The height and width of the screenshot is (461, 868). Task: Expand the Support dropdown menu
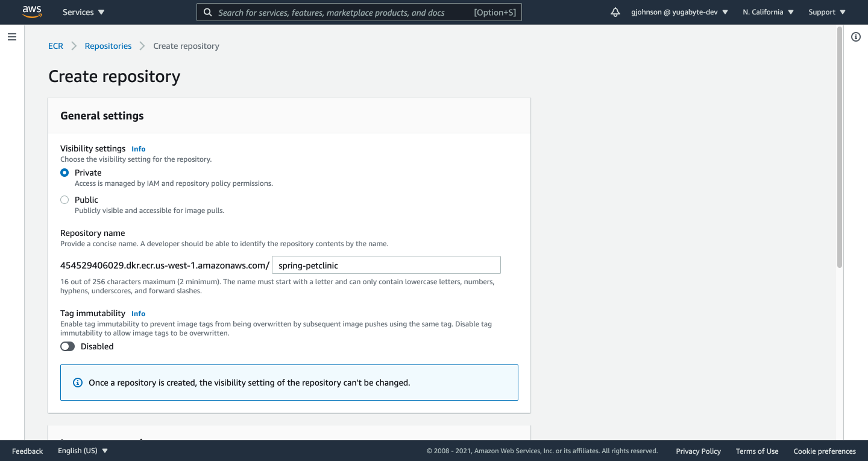tap(827, 12)
